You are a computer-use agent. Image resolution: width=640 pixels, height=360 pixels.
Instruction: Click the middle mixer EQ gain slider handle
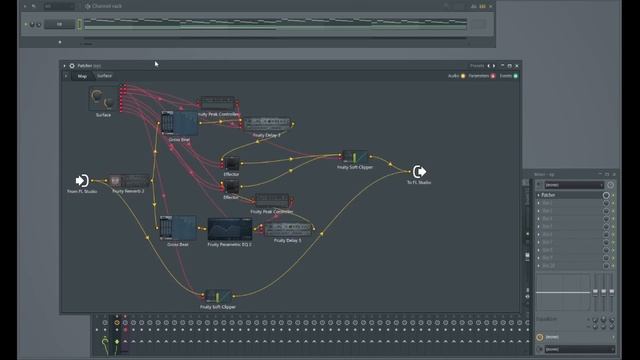[x=604, y=291]
